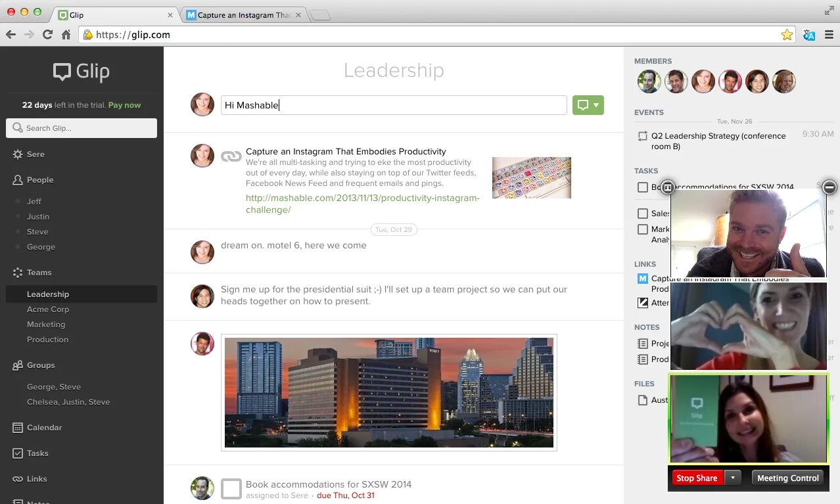Open the keyboard thumbnail image

tap(532, 177)
